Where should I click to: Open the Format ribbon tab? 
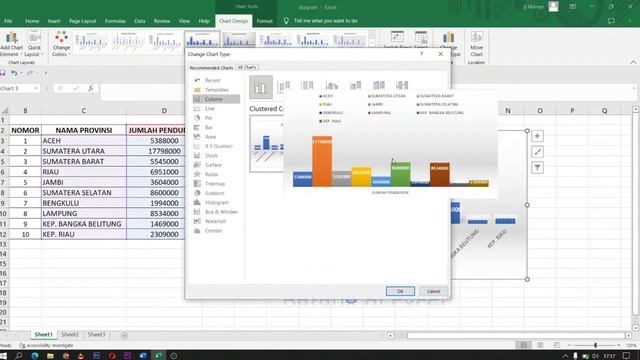pyautogui.click(x=264, y=21)
